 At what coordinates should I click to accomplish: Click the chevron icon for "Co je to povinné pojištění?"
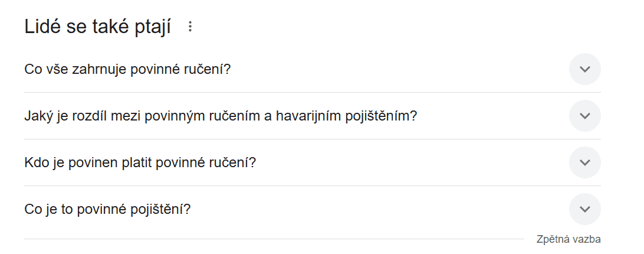click(584, 209)
